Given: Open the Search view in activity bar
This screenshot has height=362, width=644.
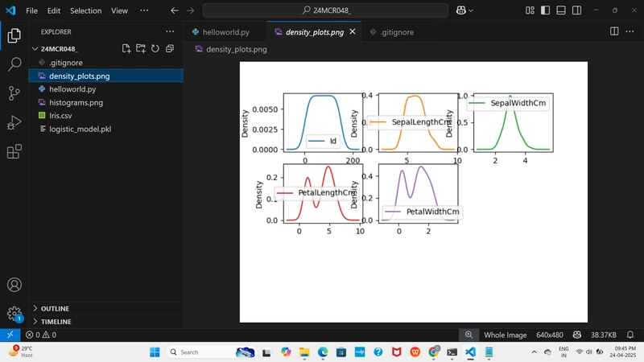Looking at the screenshot, I should (x=14, y=64).
